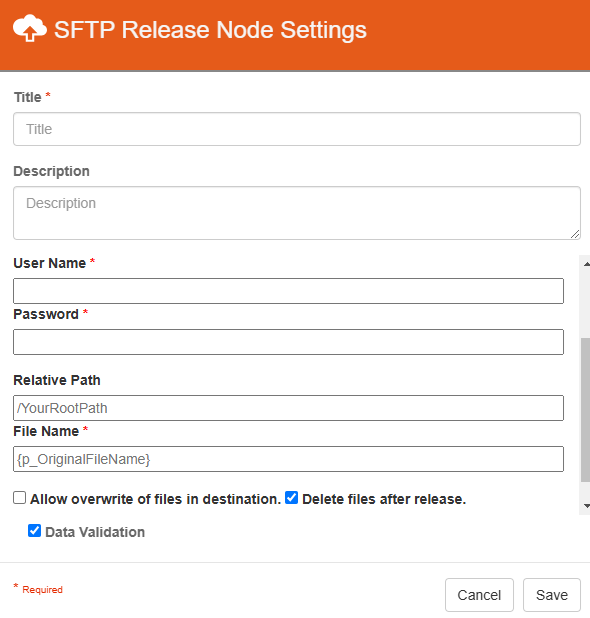Click the inner panel scrollbar thumb
This screenshot has height=618, width=590.
[x=586, y=410]
